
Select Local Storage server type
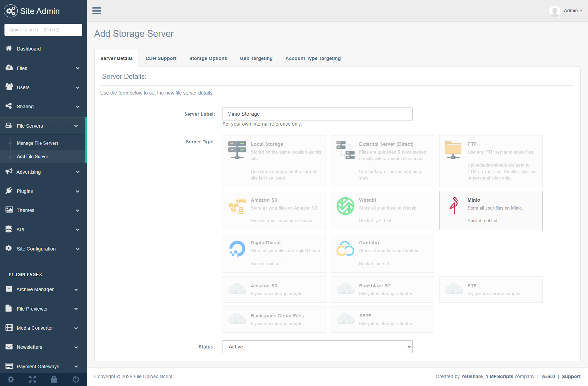point(274,161)
